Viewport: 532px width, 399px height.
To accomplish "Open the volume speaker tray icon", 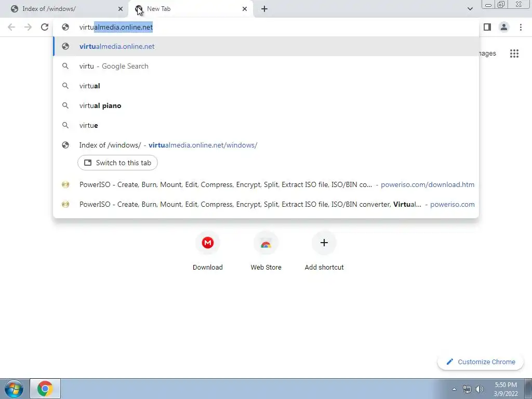I will click(480, 389).
